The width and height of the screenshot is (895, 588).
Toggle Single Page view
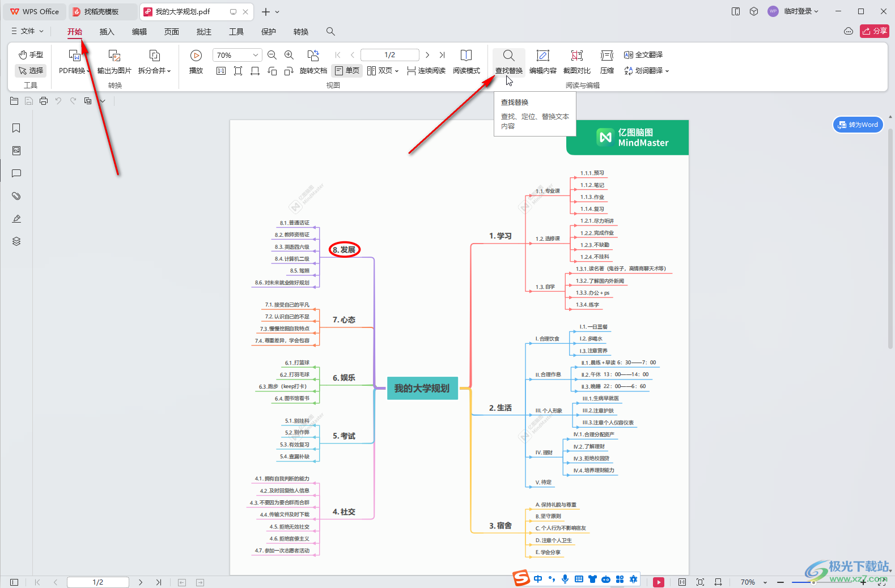point(347,71)
